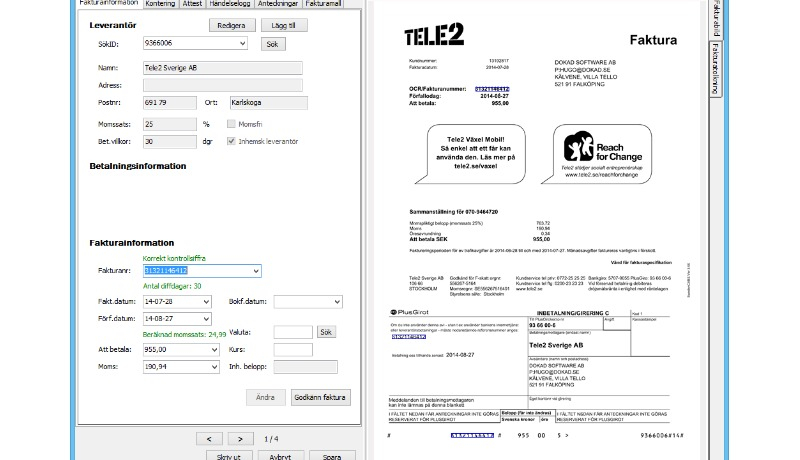Click the Beräknad momssats: 24,99 text
800x460 pixels.
coord(184,335)
